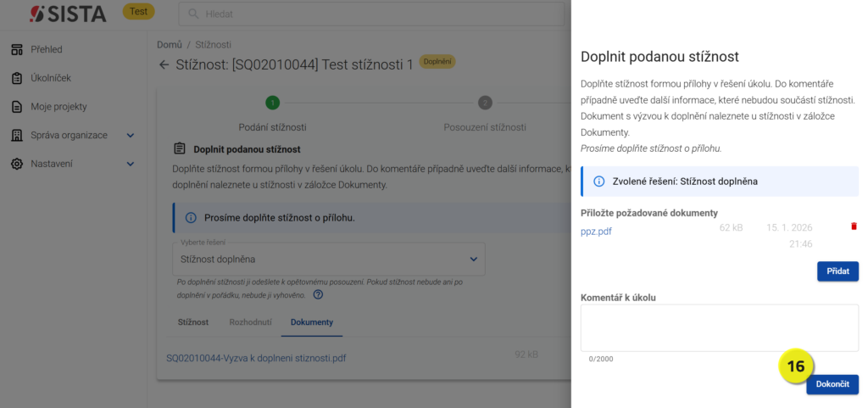868x408 pixels.
Task: Open the Vyberte řešení dropdown
Action: coord(329,259)
